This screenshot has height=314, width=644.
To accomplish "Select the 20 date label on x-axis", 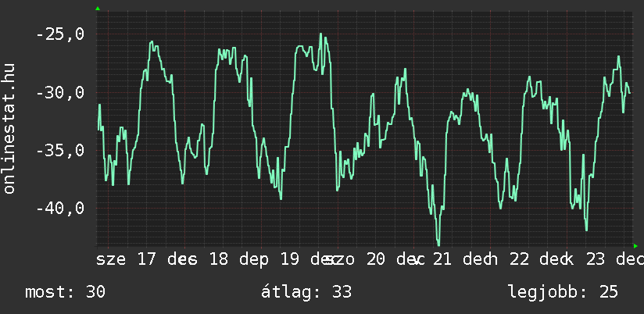I will pyautogui.click(x=376, y=259).
